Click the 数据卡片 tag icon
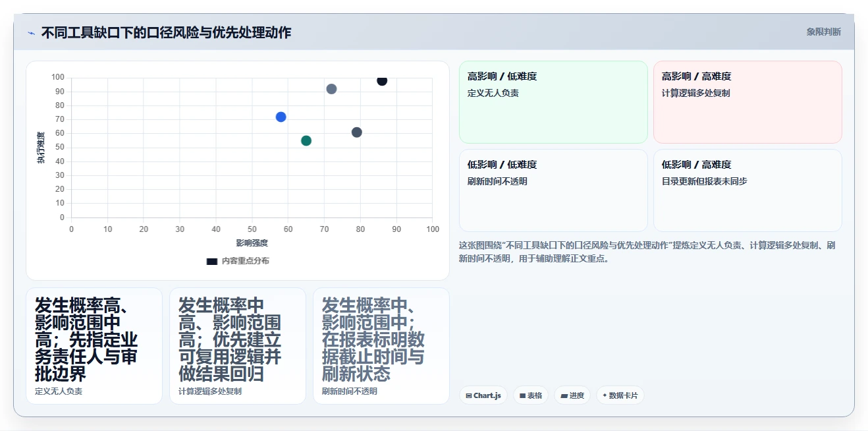The height and width of the screenshot is (431, 868). point(605,395)
